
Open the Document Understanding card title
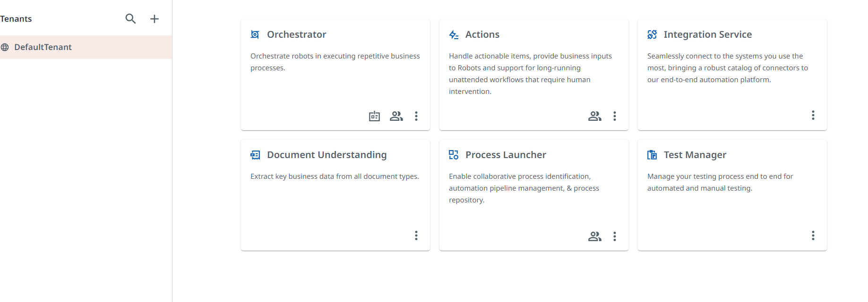coord(327,155)
